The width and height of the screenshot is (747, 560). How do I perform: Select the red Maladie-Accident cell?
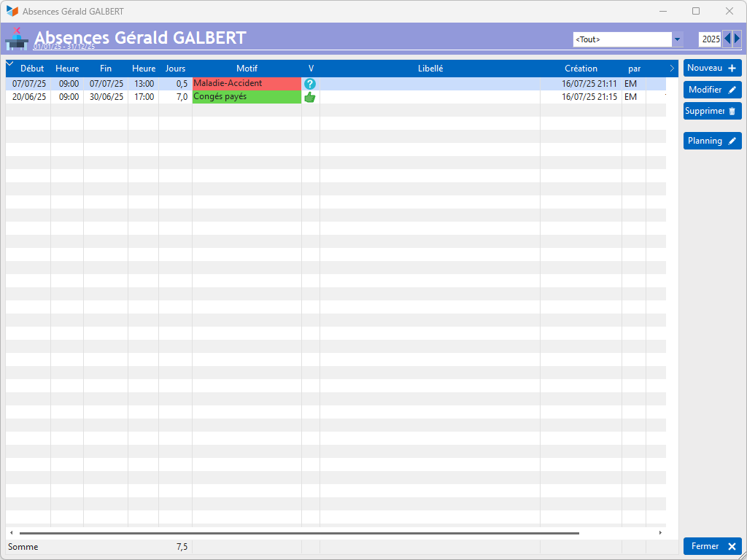pyautogui.click(x=247, y=84)
